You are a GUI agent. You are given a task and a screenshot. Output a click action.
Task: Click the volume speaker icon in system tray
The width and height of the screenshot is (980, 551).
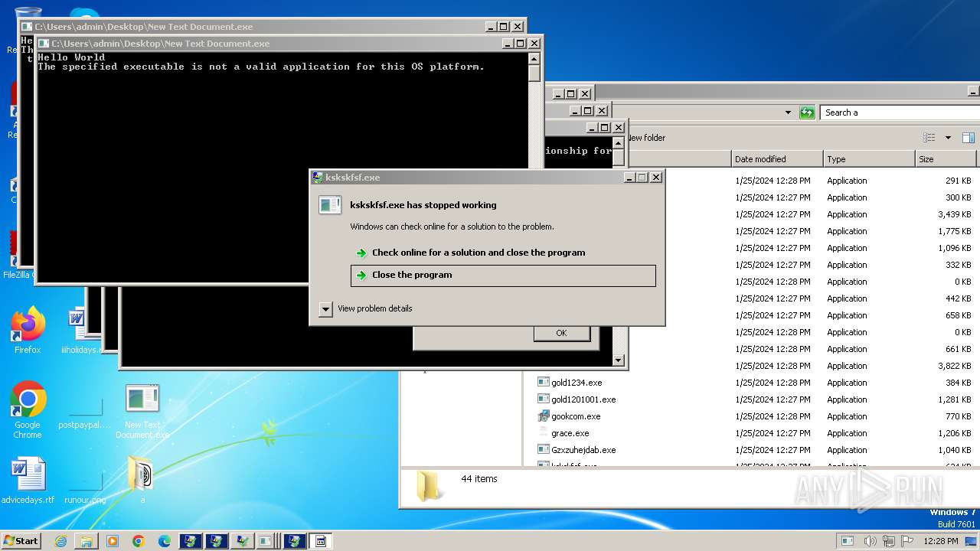[870, 541]
